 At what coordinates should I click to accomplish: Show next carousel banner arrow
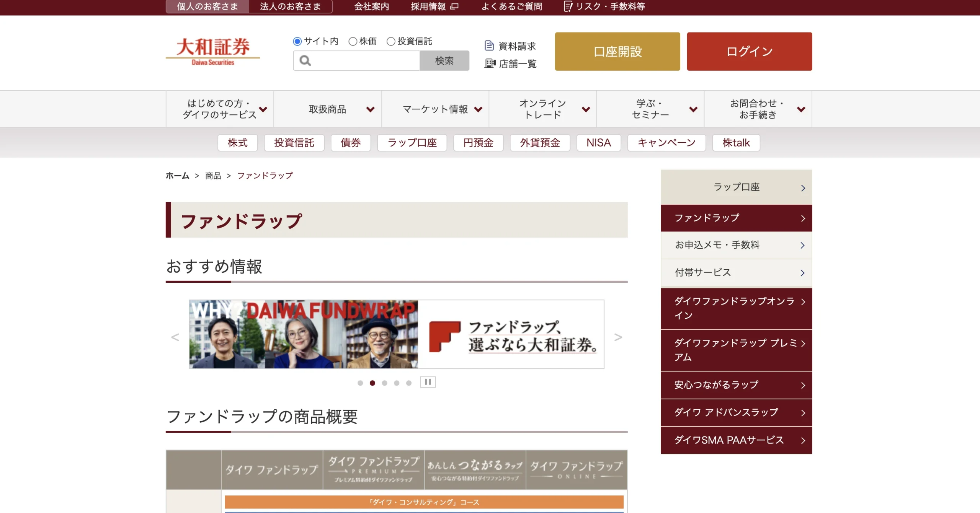click(x=618, y=337)
